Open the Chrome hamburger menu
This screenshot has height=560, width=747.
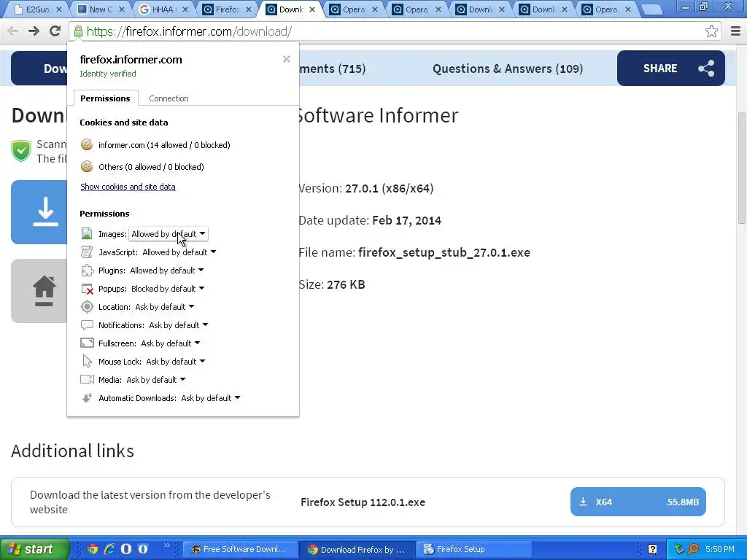(x=735, y=31)
